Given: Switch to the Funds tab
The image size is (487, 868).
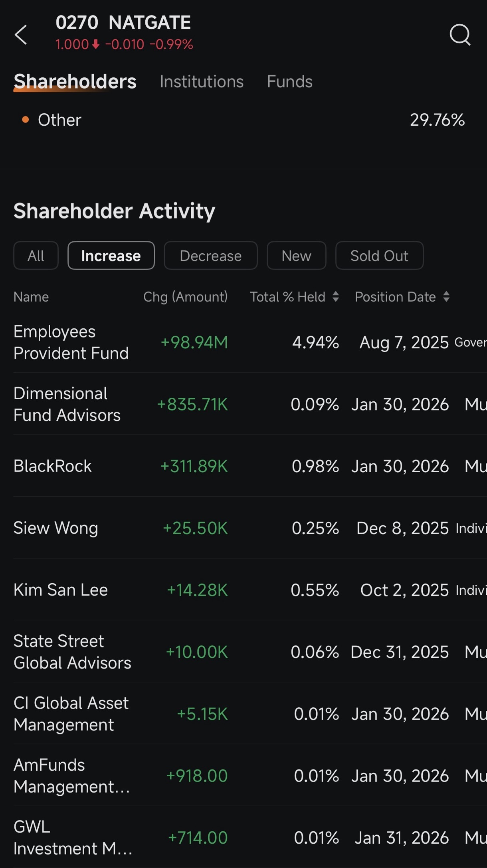Looking at the screenshot, I should [289, 81].
